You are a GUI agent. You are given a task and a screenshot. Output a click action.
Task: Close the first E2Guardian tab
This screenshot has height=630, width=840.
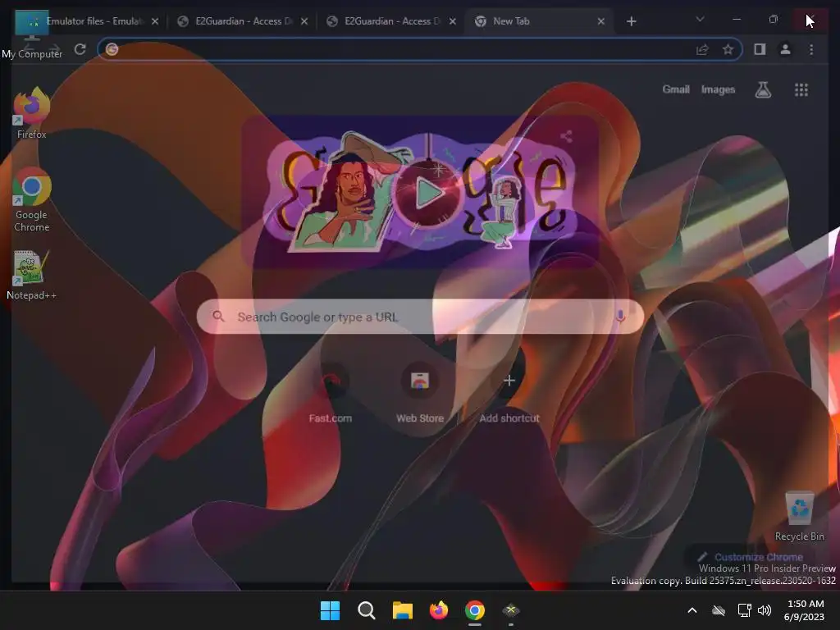click(304, 21)
